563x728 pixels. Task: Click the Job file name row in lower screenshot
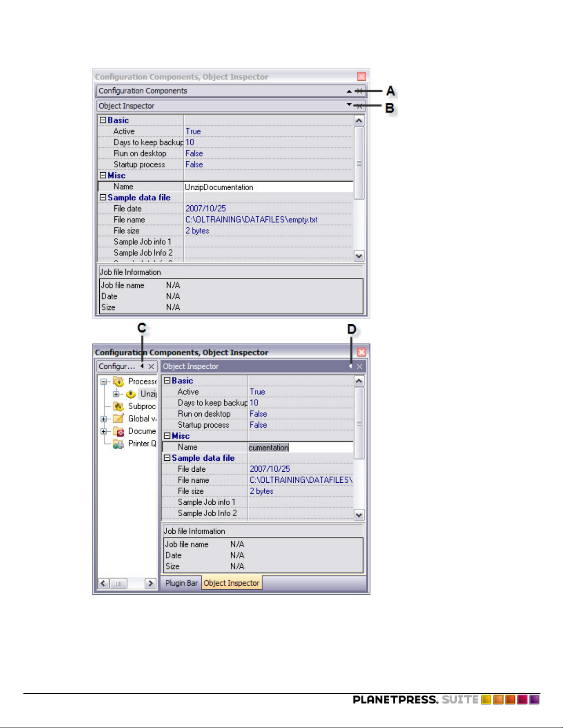tap(263, 544)
